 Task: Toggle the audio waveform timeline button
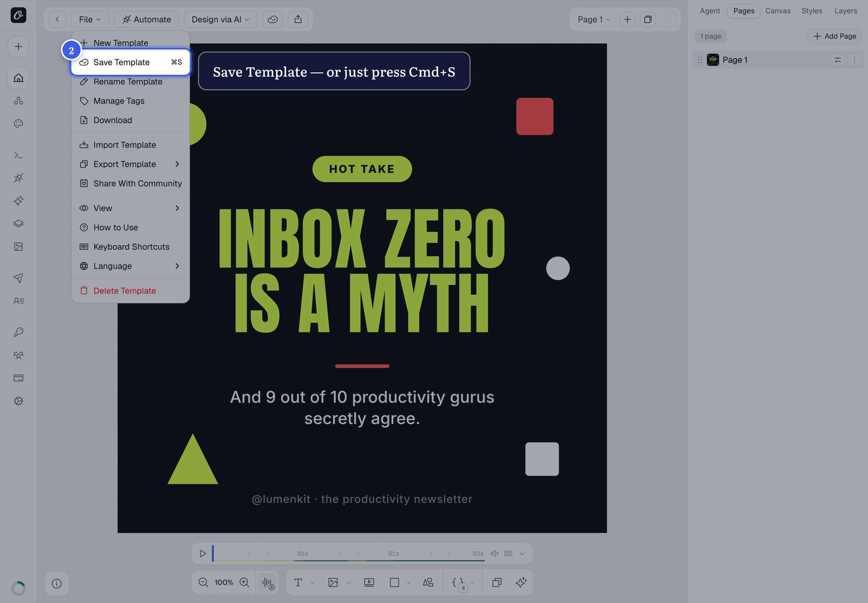tap(268, 583)
